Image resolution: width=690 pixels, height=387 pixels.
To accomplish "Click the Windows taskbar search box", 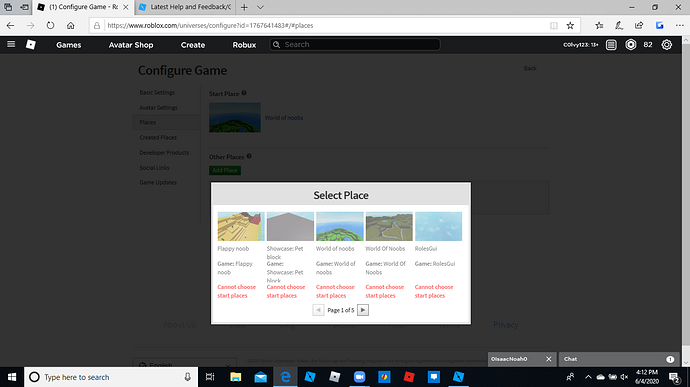I will point(110,377).
